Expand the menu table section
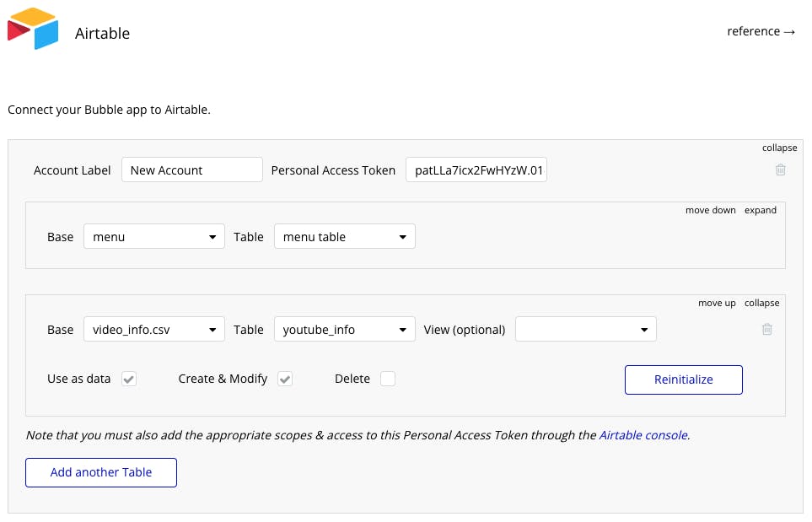812x522 pixels. pos(761,210)
